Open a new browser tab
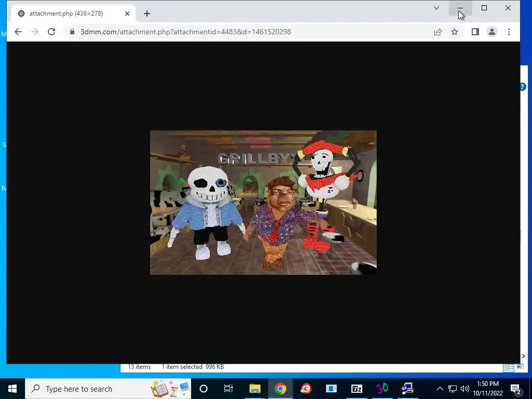Viewport: 532px width, 399px height. click(x=147, y=14)
